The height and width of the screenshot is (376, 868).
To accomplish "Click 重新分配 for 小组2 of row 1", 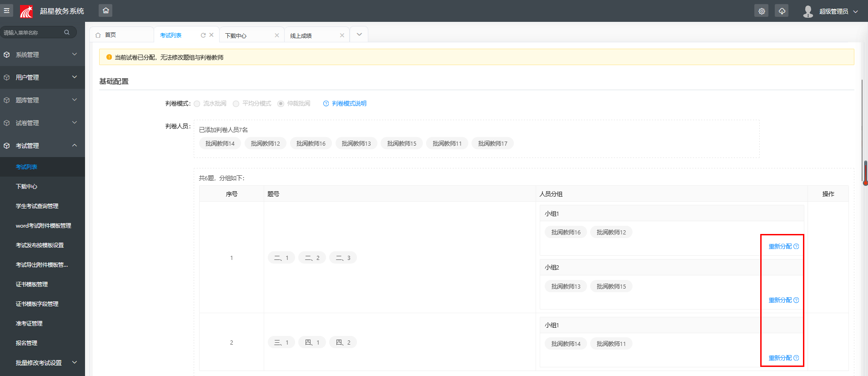I will tap(780, 300).
